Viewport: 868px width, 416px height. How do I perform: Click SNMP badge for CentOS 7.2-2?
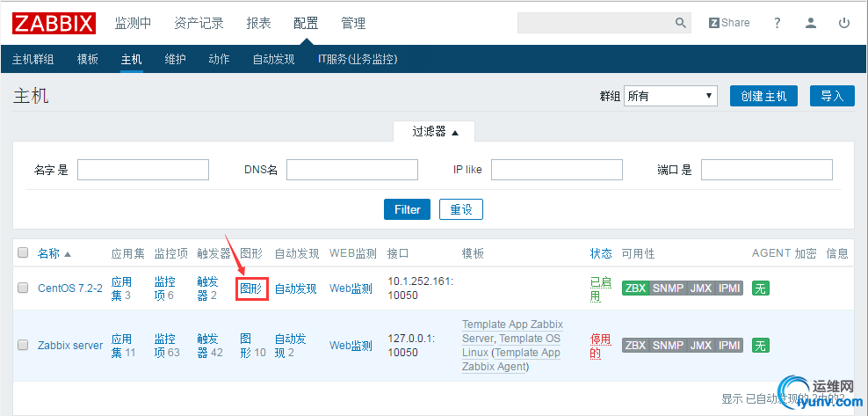(668, 288)
